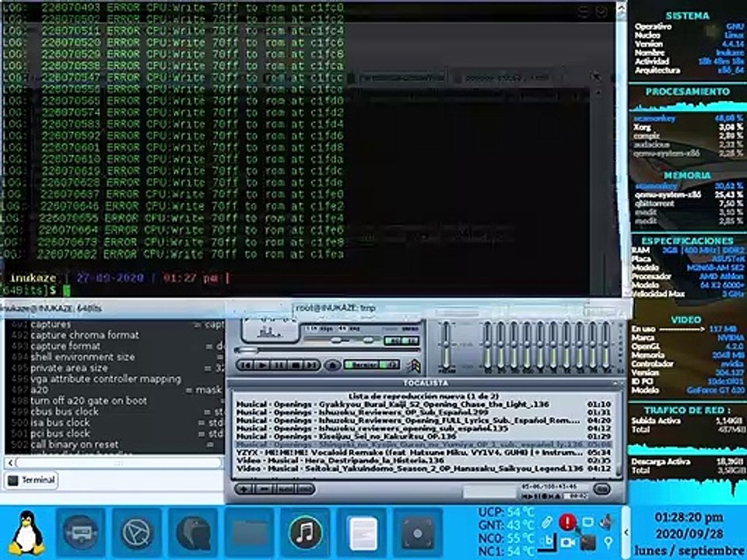Toggle the PL playlist button in player
This screenshot has height=560, width=747.
pyautogui.click(x=412, y=341)
